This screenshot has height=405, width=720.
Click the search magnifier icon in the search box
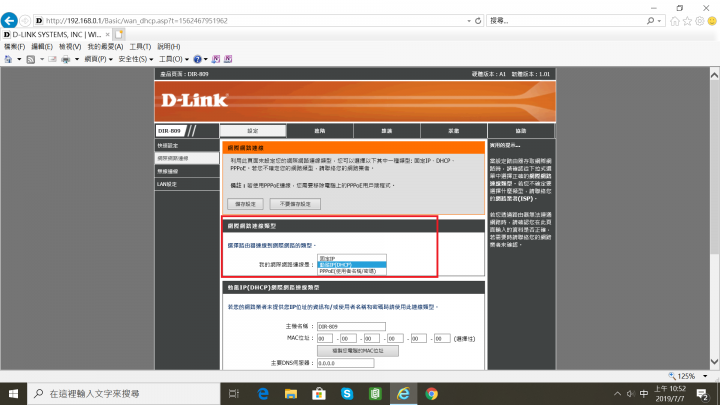click(650, 21)
